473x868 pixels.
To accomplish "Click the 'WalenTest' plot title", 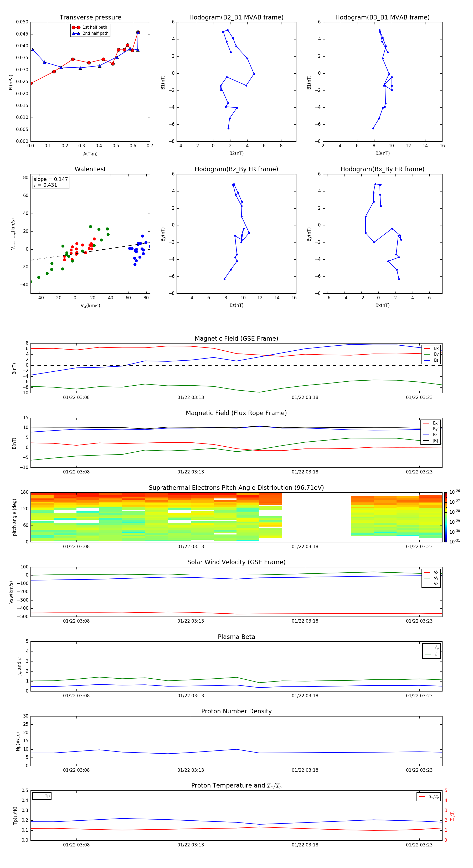I will [90, 169].
